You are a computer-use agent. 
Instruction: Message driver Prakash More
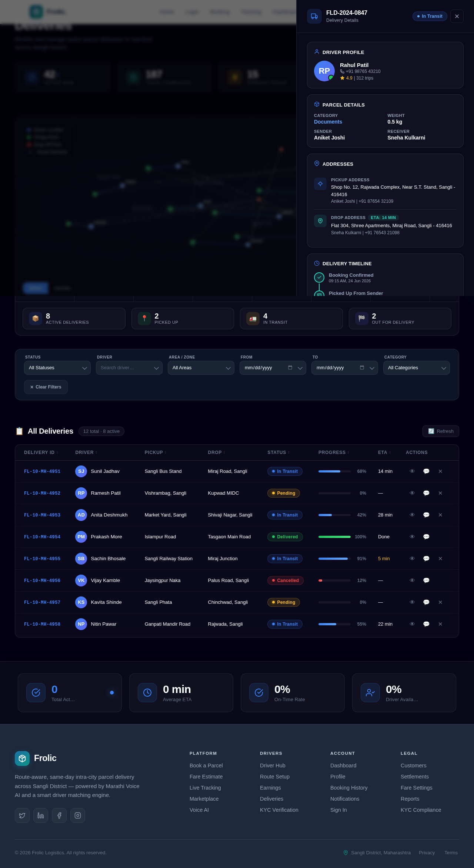pyautogui.click(x=426, y=537)
